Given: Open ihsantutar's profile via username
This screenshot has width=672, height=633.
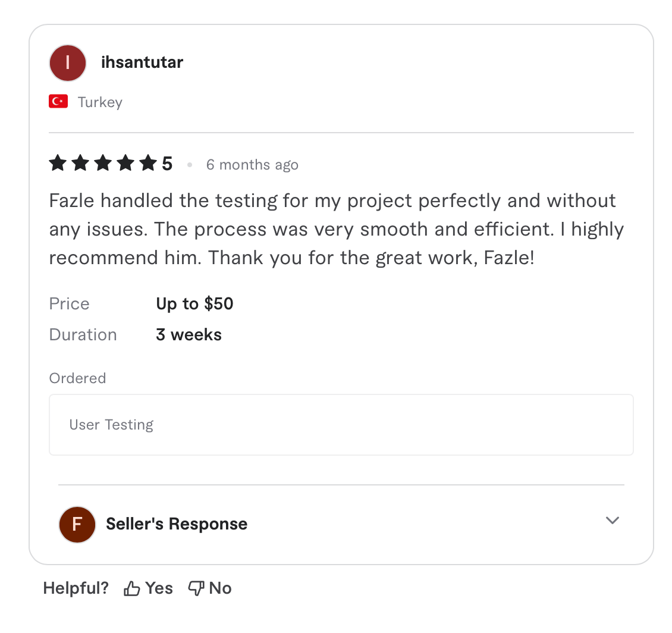Looking at the screenshot, I should pyautogui.click(x=142, y=62).
